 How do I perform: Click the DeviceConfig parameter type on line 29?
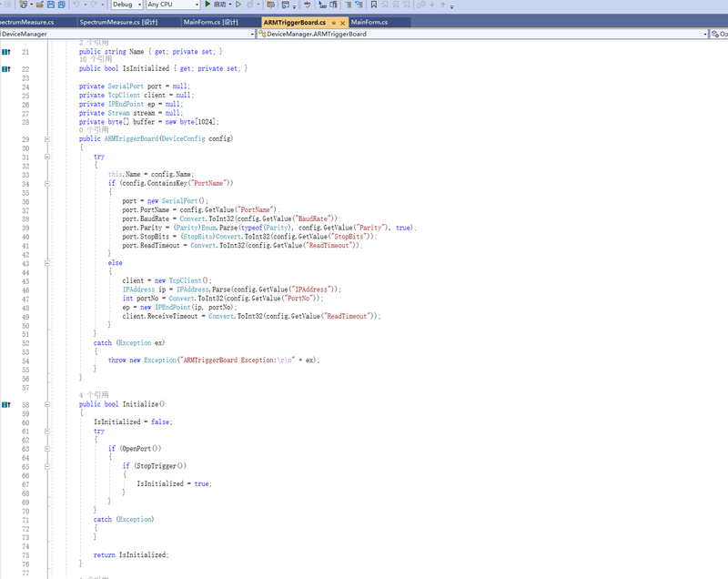pos(183,138)
